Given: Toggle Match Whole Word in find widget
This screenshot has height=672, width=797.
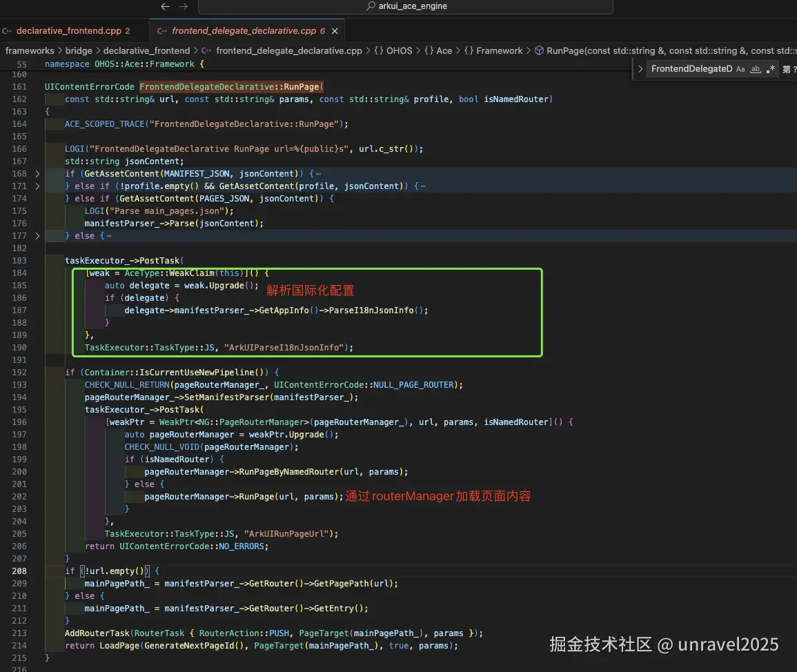Looking at the screenshot, I should [756, 69].
